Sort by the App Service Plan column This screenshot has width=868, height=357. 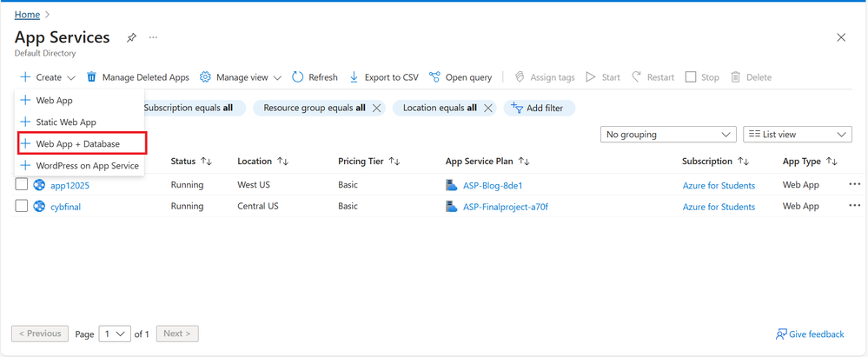tap(487, 162)
